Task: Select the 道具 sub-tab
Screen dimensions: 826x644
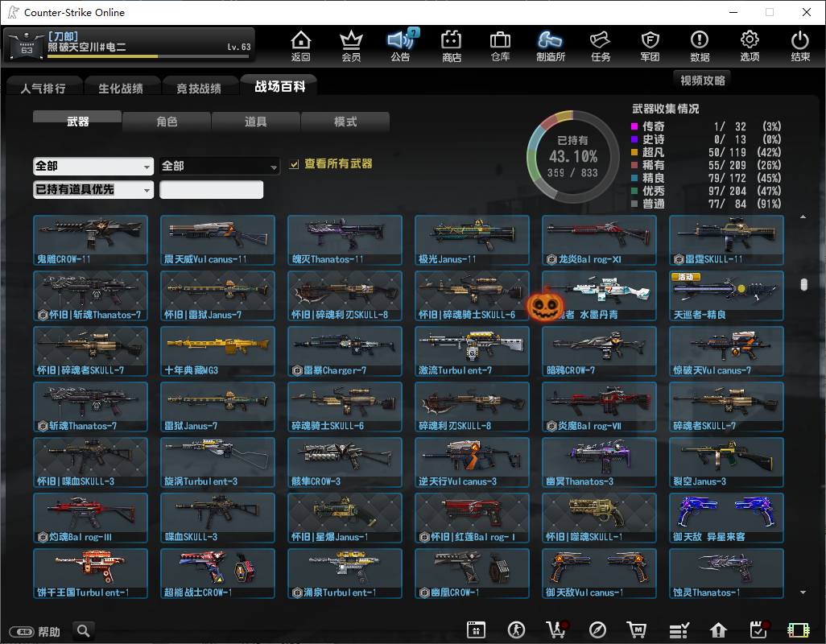Action: tap(255, 122)
